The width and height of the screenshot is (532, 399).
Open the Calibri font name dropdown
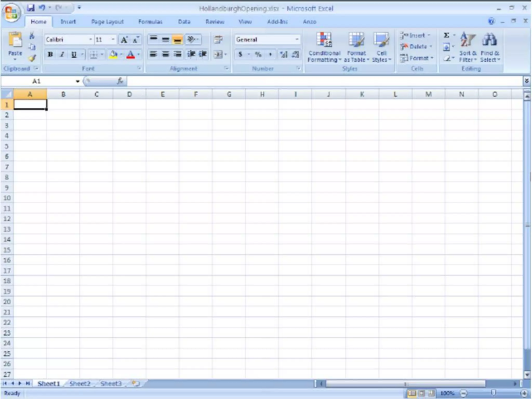coord(90,39)
